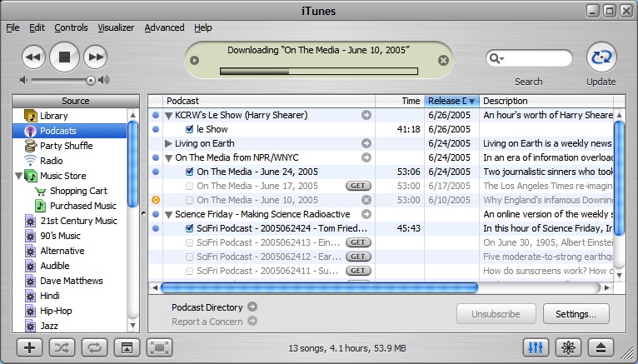Collapse the Music Store source tree
Image resolution: width=638 pixels, height=364 pixels.
(x=19, y=176)
